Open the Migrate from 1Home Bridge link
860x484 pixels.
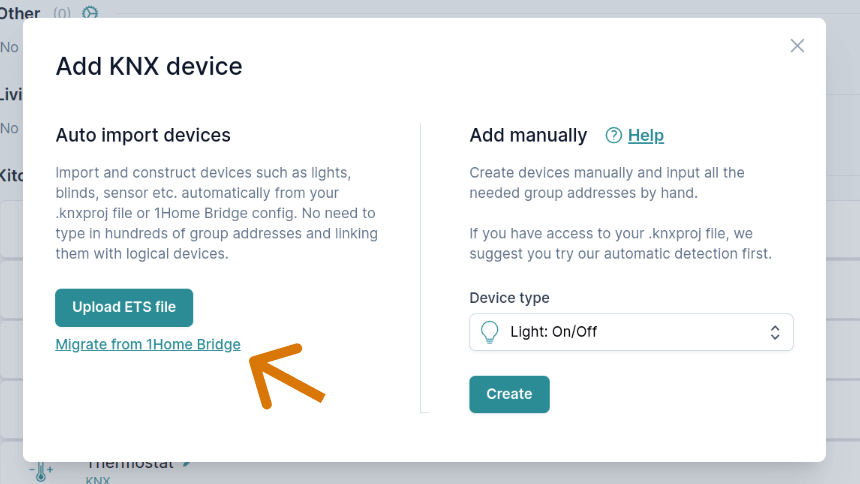(148, 344)
